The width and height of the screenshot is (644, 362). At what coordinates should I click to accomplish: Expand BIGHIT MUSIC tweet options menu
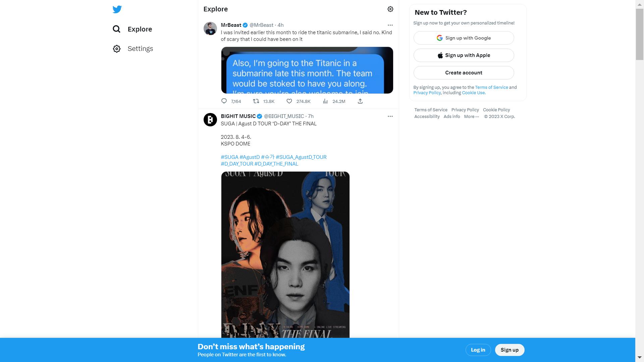tap(390, 116)
